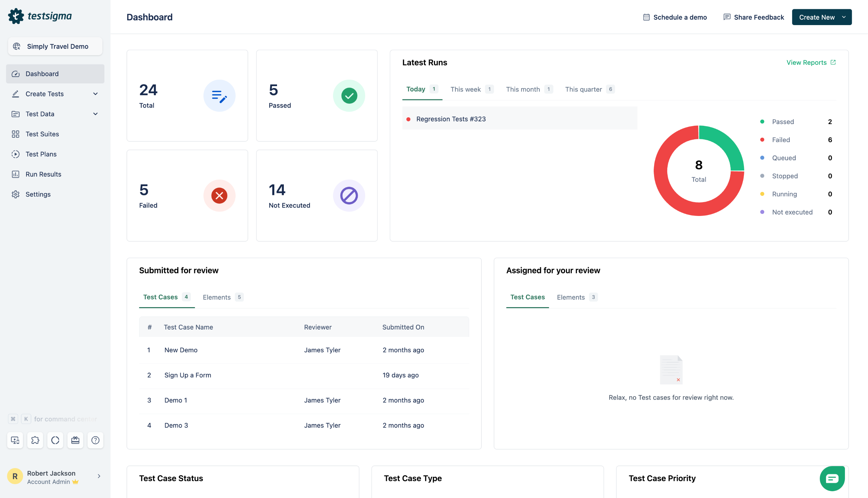Click the Share Feedback button

tap(753, 17)
